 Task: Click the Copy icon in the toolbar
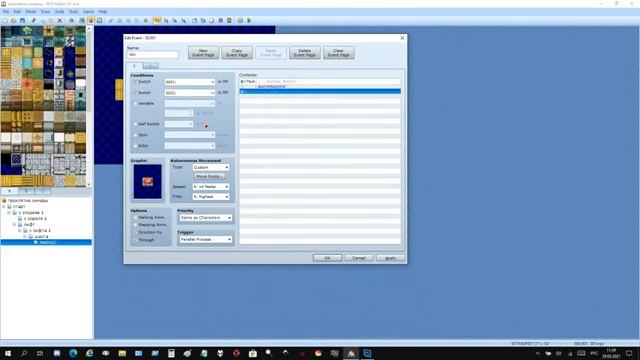pyautogui.click(x=42, y=20)
